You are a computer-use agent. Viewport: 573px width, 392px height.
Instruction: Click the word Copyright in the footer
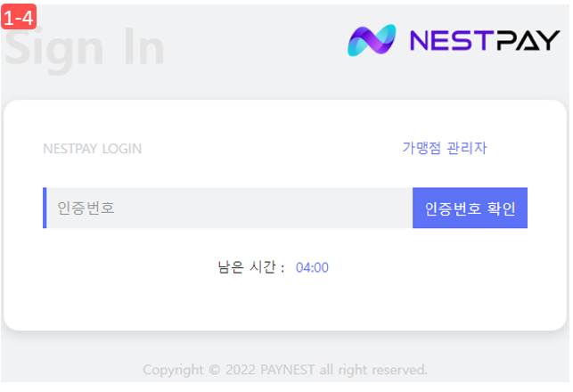coord(173,370)
